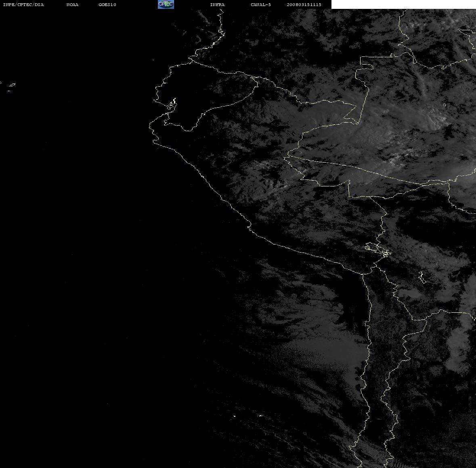Click the INPE/CPTEC/DSA header text
Viewport: 476px width, 468px height.
[x=23, y=4]
